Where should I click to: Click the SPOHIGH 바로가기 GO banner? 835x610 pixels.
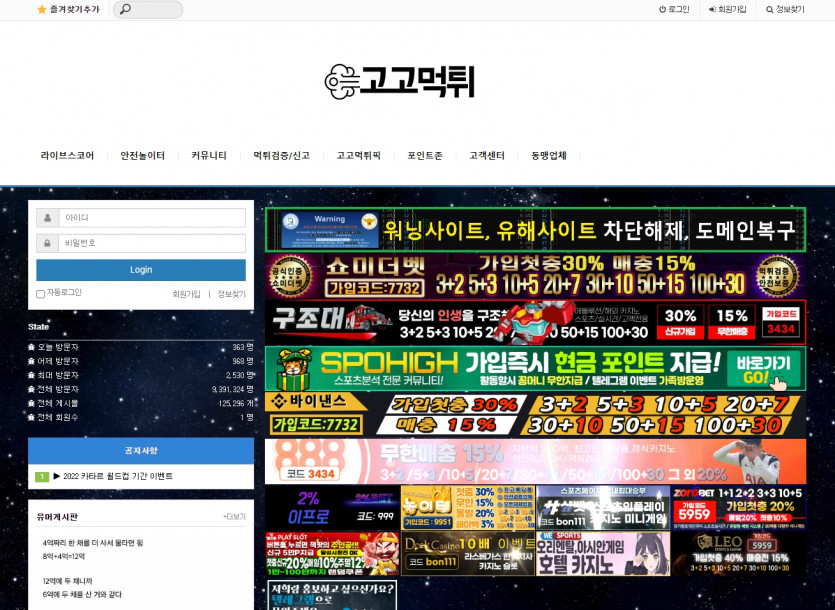pyautogui.click(x=535, y=368)
